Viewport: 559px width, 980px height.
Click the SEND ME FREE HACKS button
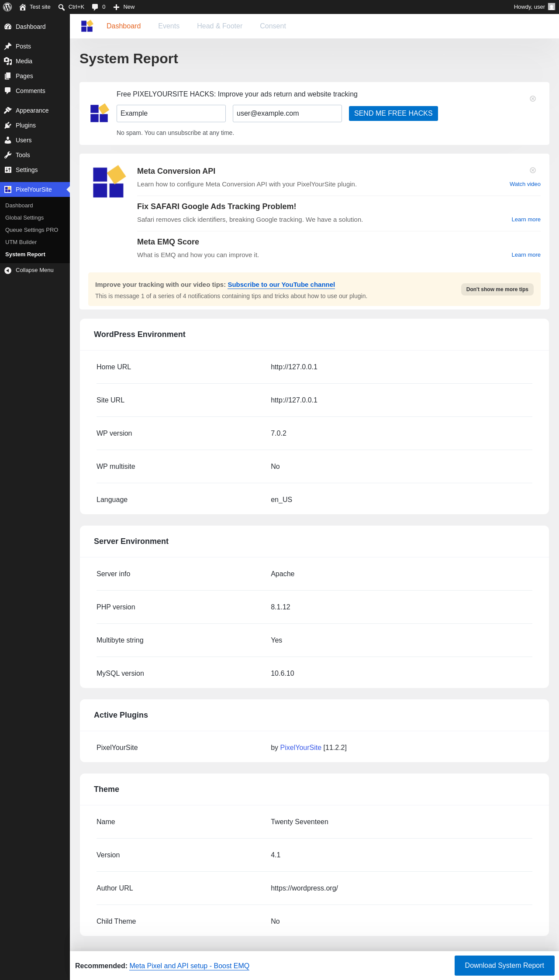tap(393, 113)
